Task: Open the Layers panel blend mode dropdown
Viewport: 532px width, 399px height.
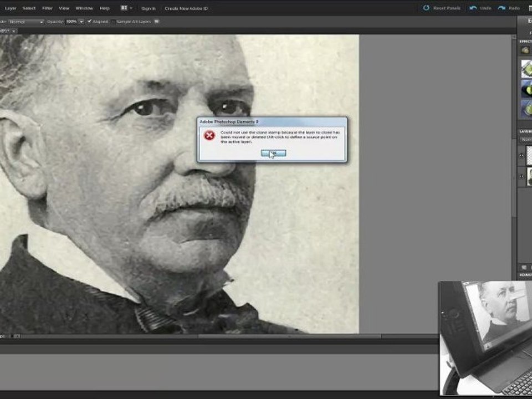Action: pos(526,140)
